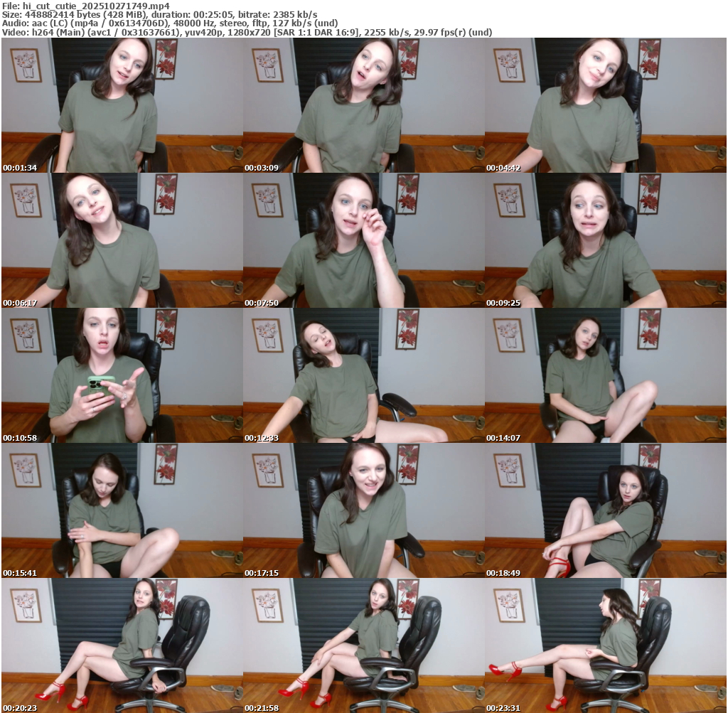Choose the frame stamped 00:07:50

pyautogui.click(x=363, y=240)
